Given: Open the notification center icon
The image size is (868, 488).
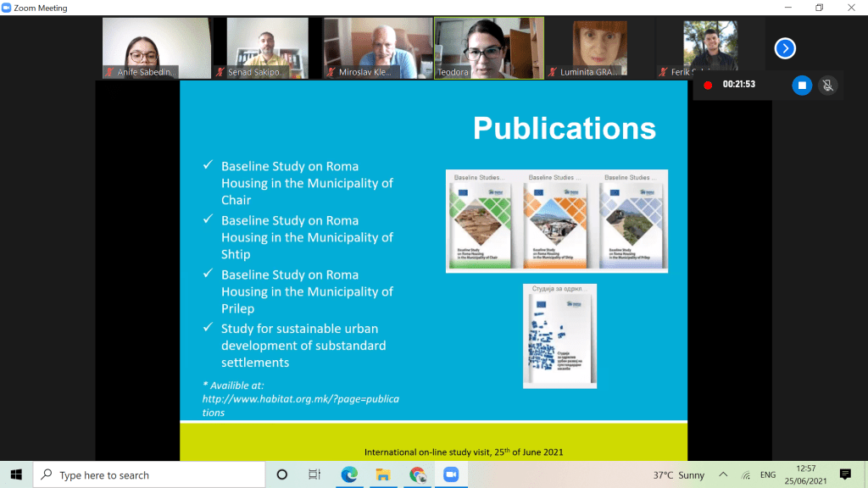Looking at the screenshot, I should (844, 474).
